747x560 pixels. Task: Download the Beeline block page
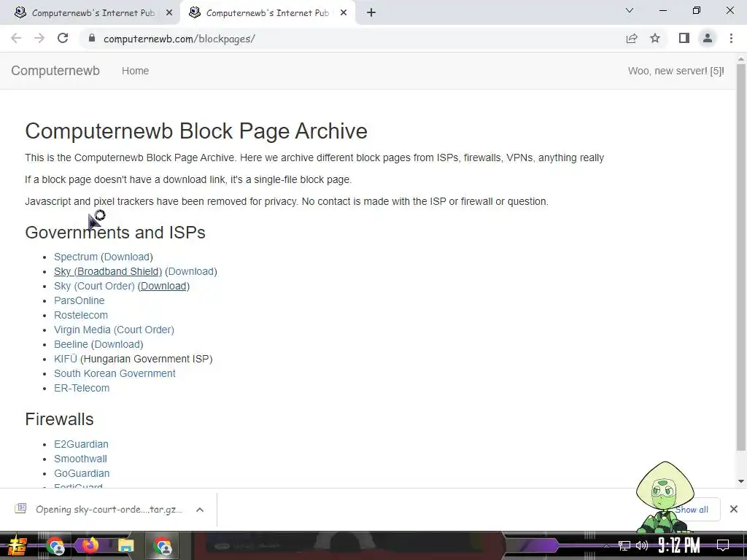coord(117,344)
